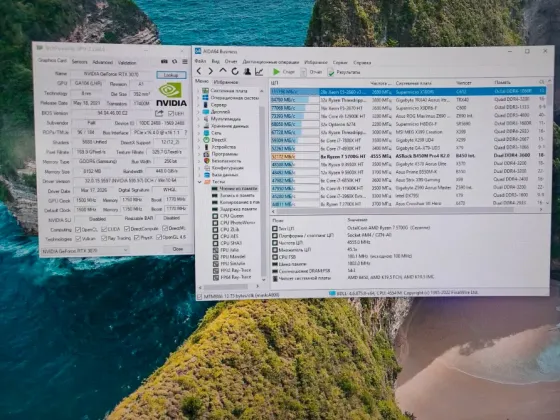This screenshot has width=560, height=420.
Task: Expand the DirectX tree node
Action: 199,140
